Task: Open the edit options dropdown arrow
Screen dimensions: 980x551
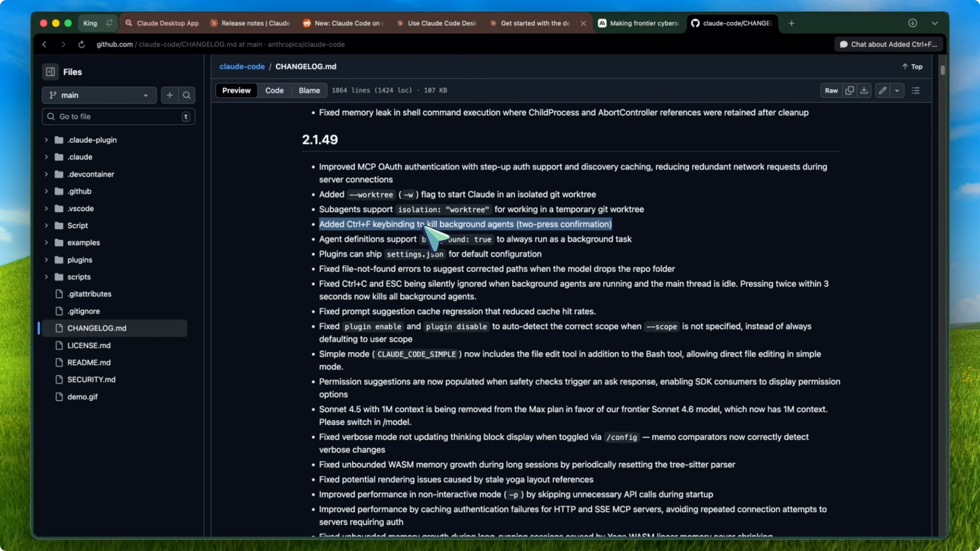Action: coord(898,91)
